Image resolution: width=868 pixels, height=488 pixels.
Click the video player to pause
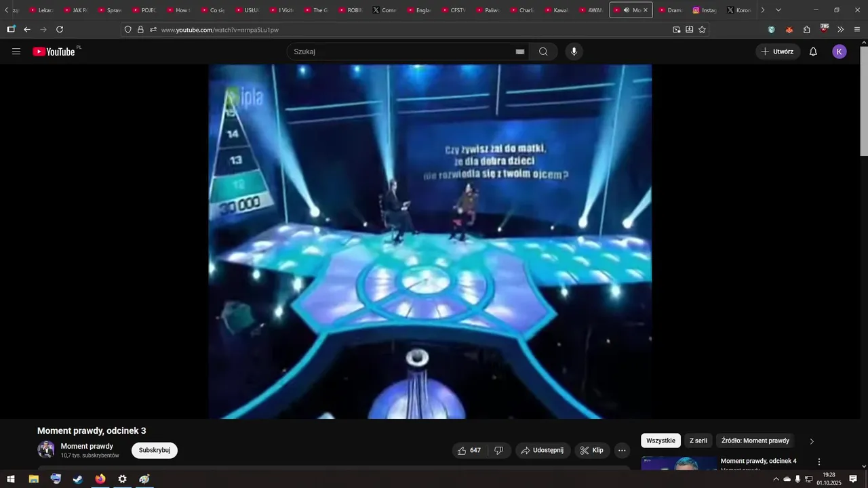430,241
